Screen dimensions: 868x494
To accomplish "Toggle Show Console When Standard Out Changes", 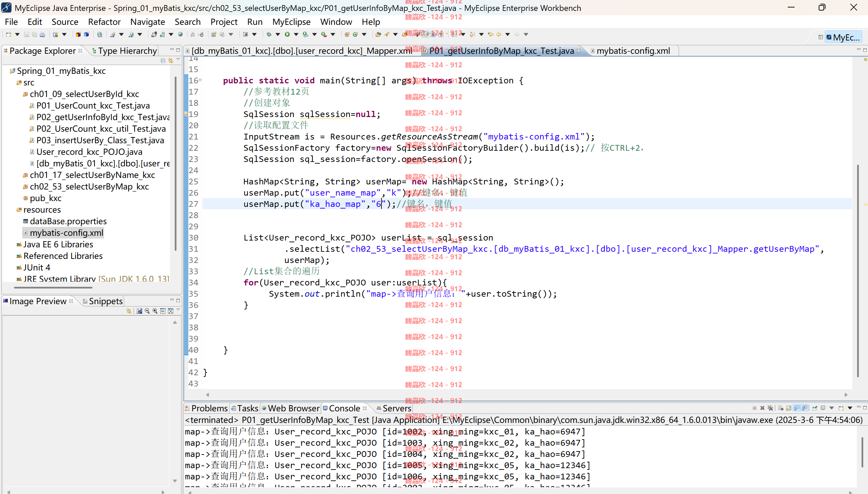I will [797, 408].
